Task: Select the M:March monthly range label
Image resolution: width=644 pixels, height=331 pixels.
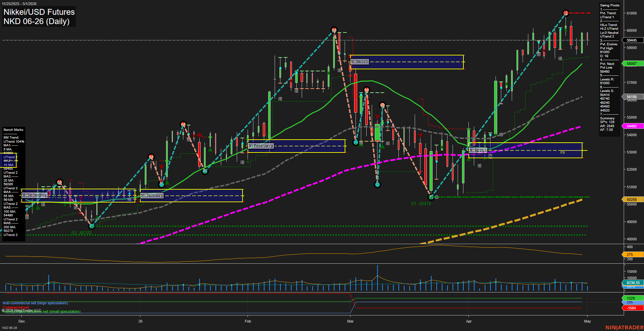Action: (360, 62)
